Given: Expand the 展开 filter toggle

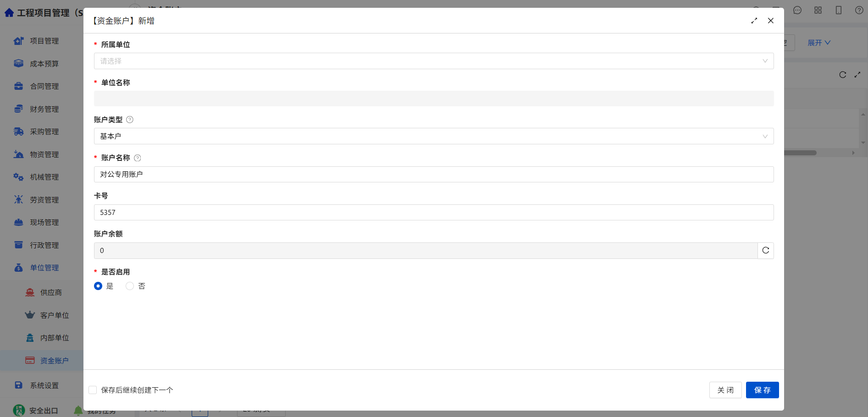Looking at the screenshot, I should (819, 43).
